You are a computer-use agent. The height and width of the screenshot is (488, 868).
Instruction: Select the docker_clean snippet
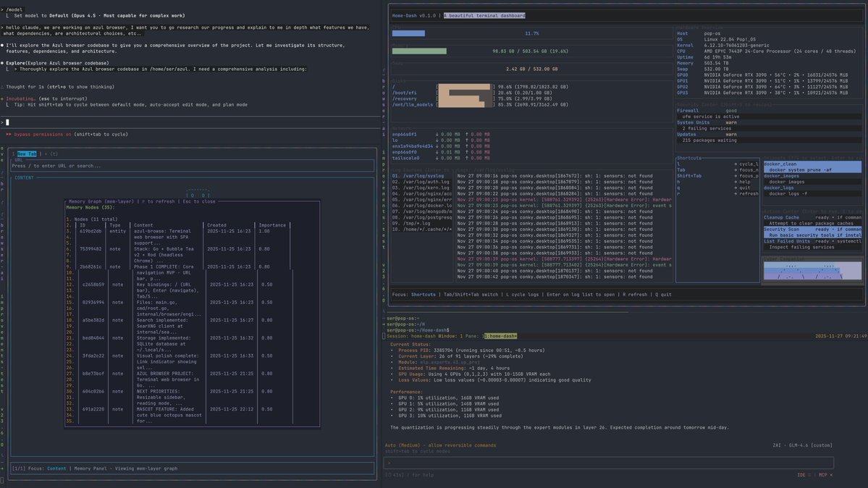coord(812,167)
